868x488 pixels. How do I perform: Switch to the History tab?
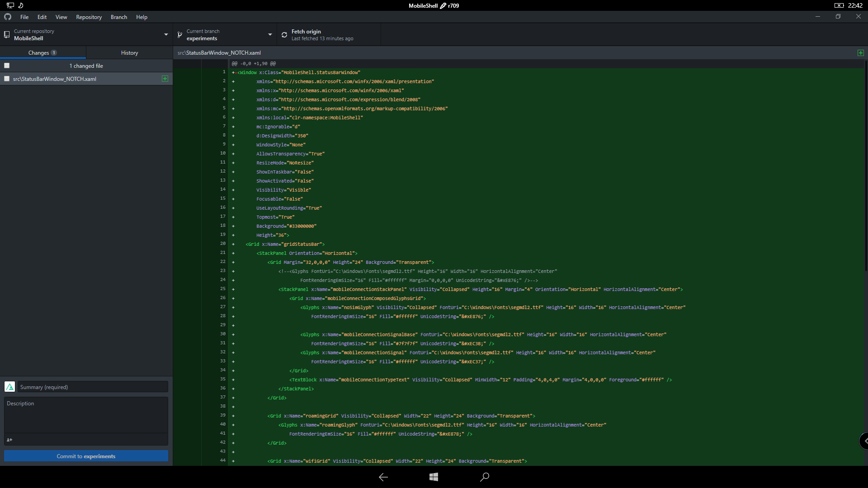point(129,53)
